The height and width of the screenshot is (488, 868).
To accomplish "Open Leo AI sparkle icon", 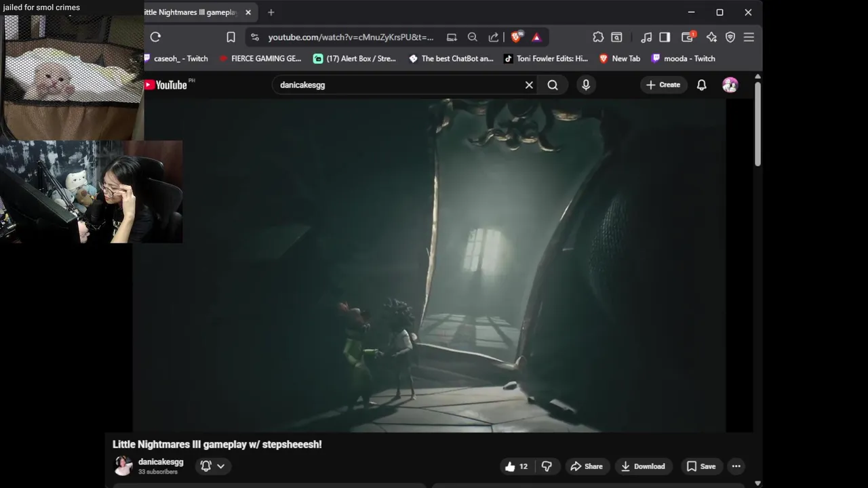I will point(711,37).
